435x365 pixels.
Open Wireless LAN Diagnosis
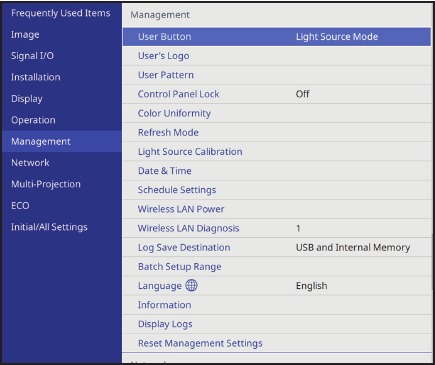(x=277, y=228)
